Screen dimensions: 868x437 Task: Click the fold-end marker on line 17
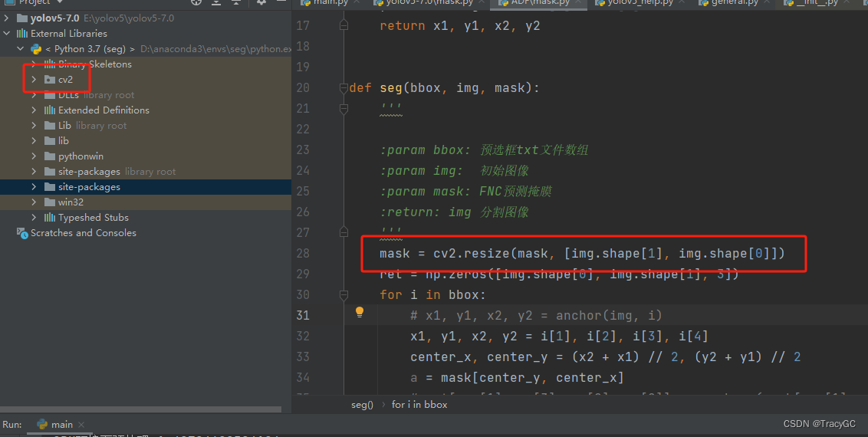[344, 25]
